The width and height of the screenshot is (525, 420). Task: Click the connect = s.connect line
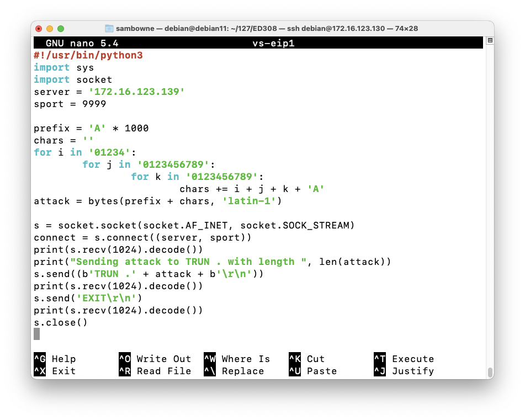click(x=142, y=237)
